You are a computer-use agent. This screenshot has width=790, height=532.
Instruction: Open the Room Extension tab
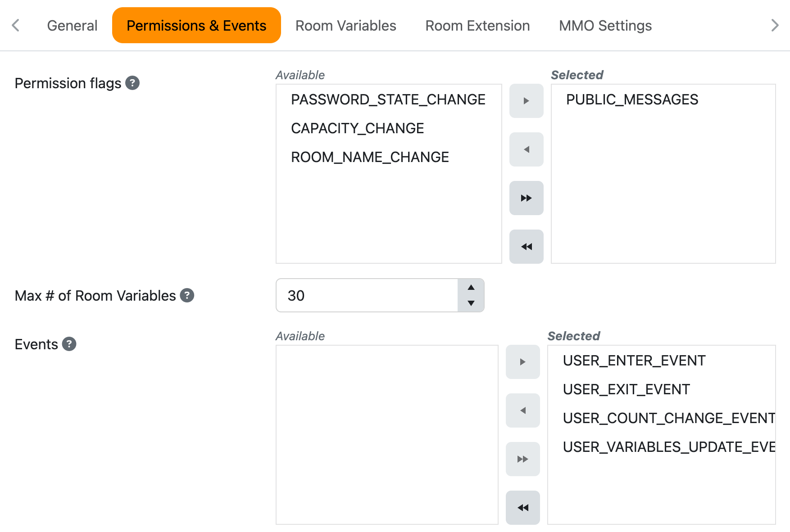[x=477, y=25]
